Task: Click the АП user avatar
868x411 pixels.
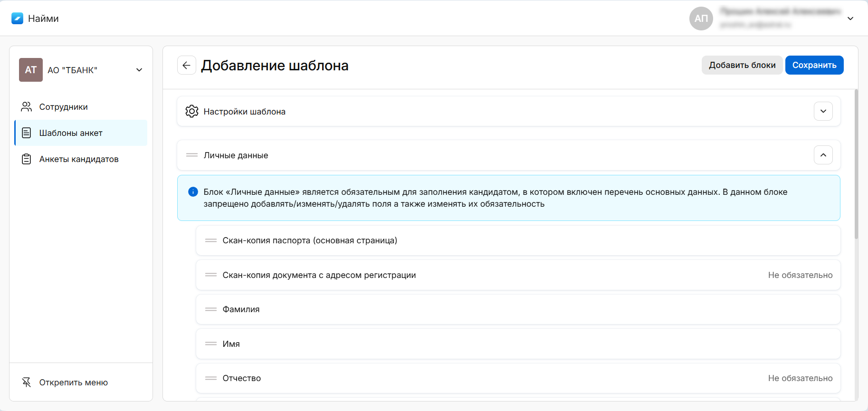Action: [701, 19]
